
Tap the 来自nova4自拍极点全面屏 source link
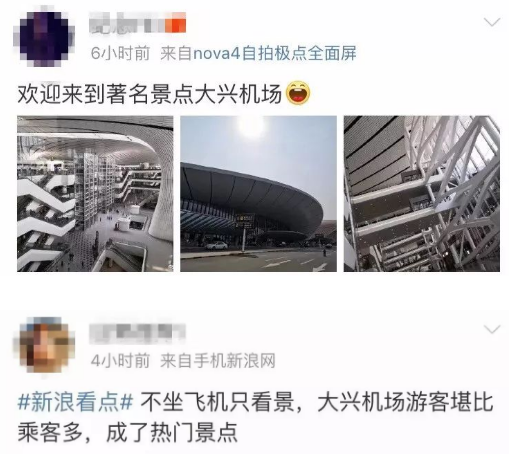[x=258, y=53]
